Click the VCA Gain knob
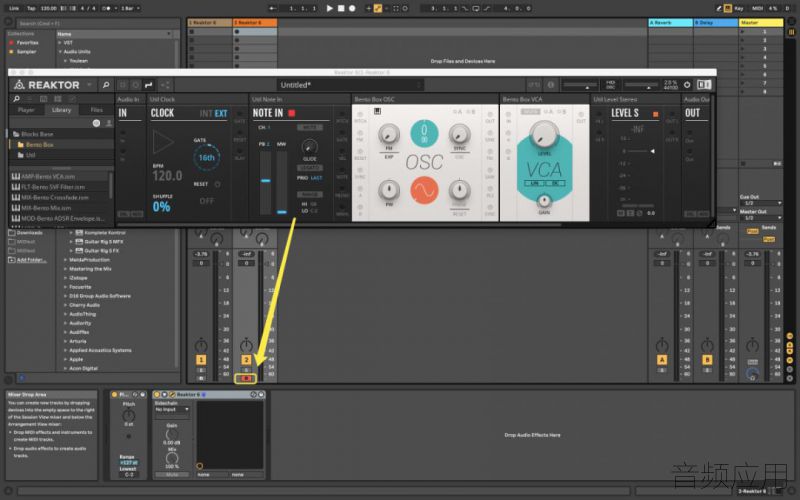This screenshot has width=800, height=500. click(544, 201)
